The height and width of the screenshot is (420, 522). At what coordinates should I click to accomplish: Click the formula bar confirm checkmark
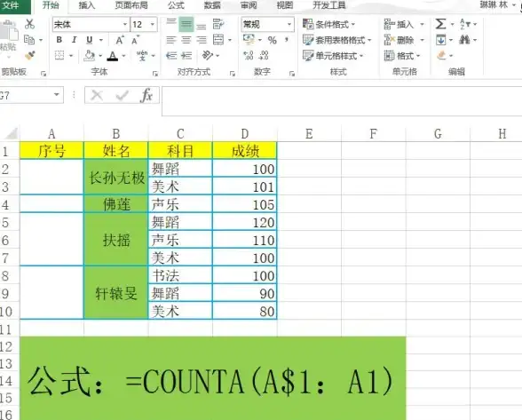[123, 96]
